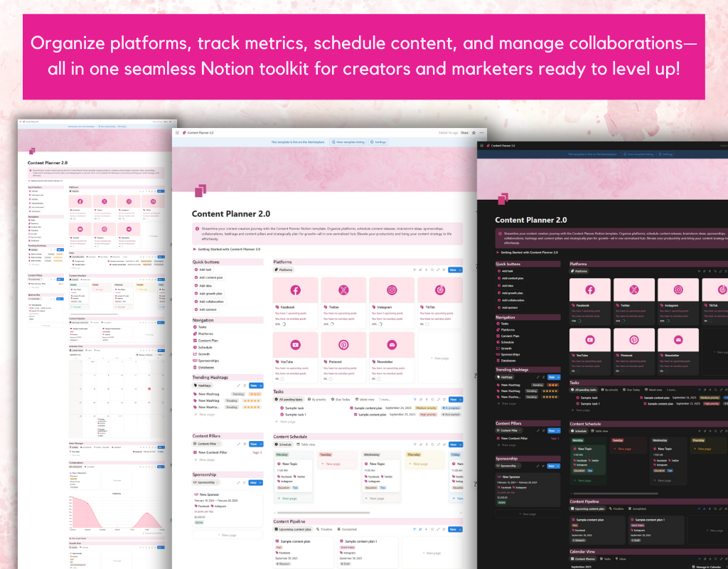This screenshot has height=569, width=728.
Task: Expand the Getting Started with Content Planner 2.0 toggle in the middle window
Action: [x=195, y=250]
